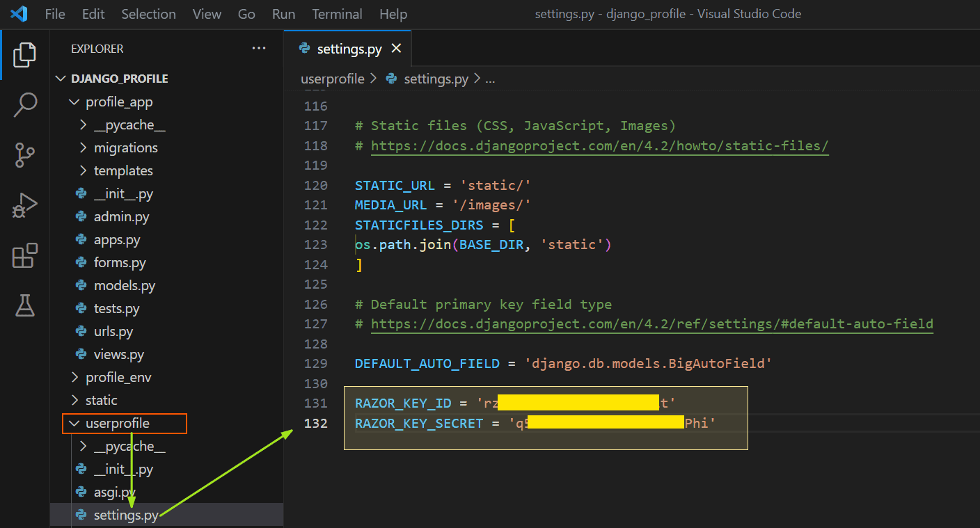Viewport: 980px width, 528px height.
Task: Open the static-files documentation link
Action: (597, 145)
